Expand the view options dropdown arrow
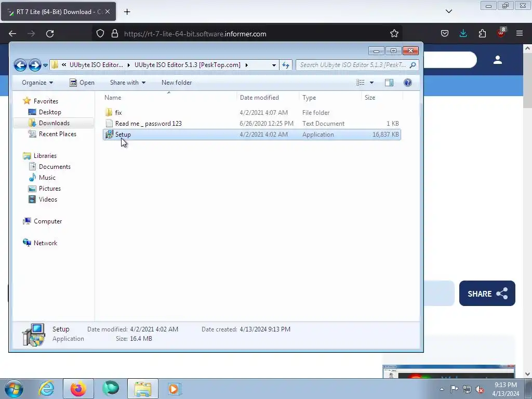The width and height of the screenshot is (532, 399). click(371, 83)
